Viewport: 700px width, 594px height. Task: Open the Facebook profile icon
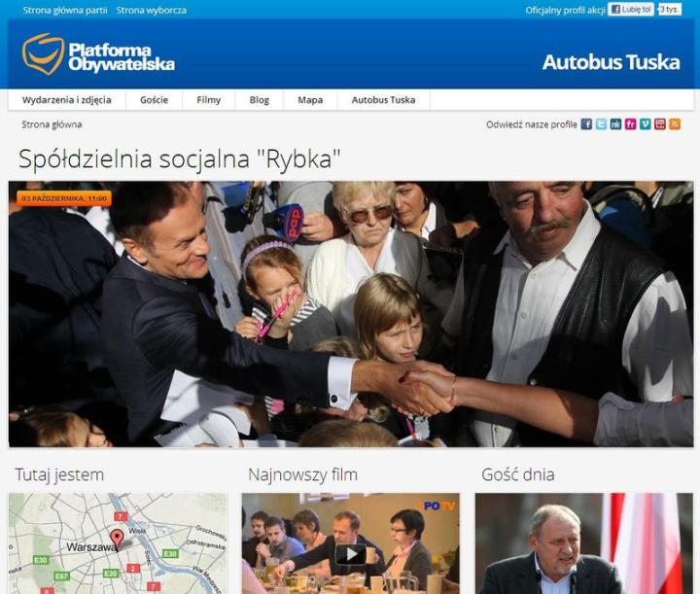tap(586, 124)
